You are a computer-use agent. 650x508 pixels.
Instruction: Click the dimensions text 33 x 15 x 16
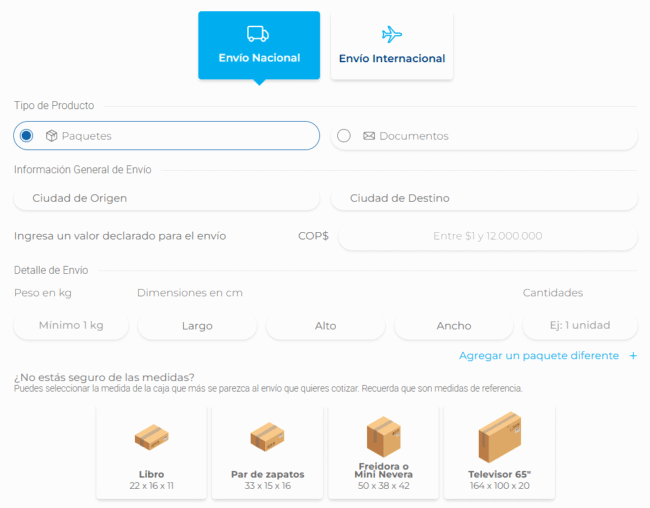coord(267,486)
